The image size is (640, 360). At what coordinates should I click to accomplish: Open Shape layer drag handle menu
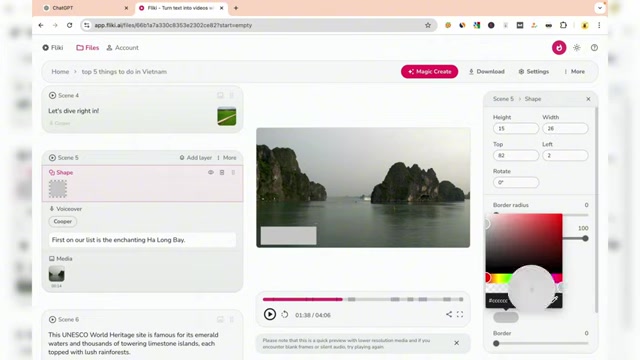[x=233, y=172]
